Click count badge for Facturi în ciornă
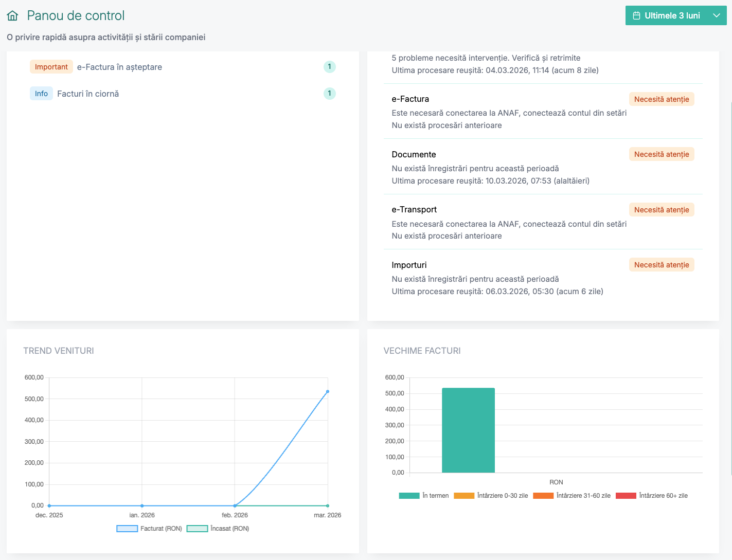The width and height of the screenshot is (732, 560). click(x=329, y=94)
